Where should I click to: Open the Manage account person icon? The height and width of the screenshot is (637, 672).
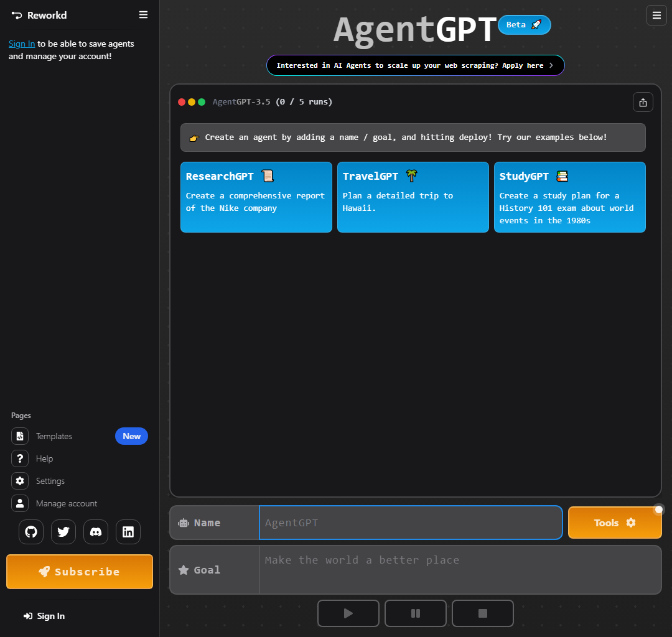click(20, 503)
